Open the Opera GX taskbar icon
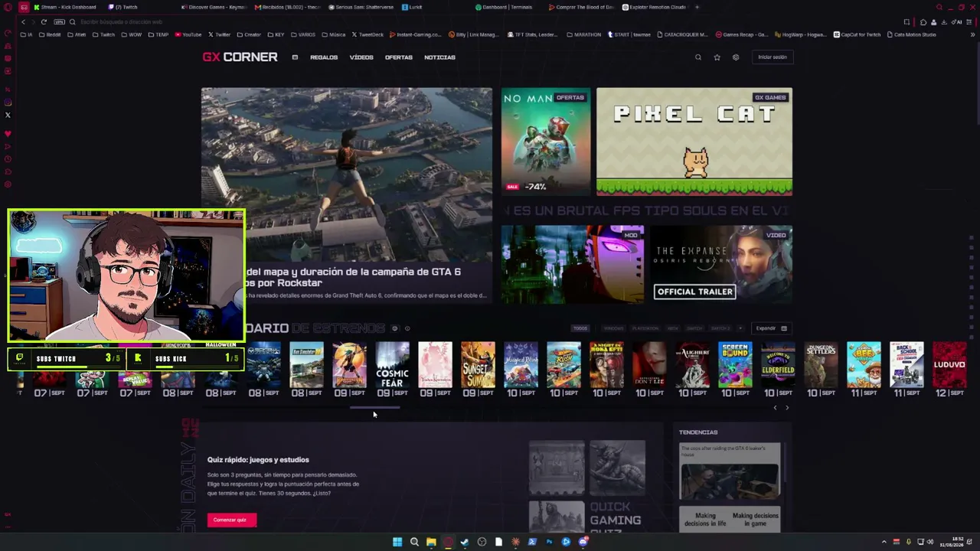This screenshot has height=551, width=980. [x=448, y=542]
